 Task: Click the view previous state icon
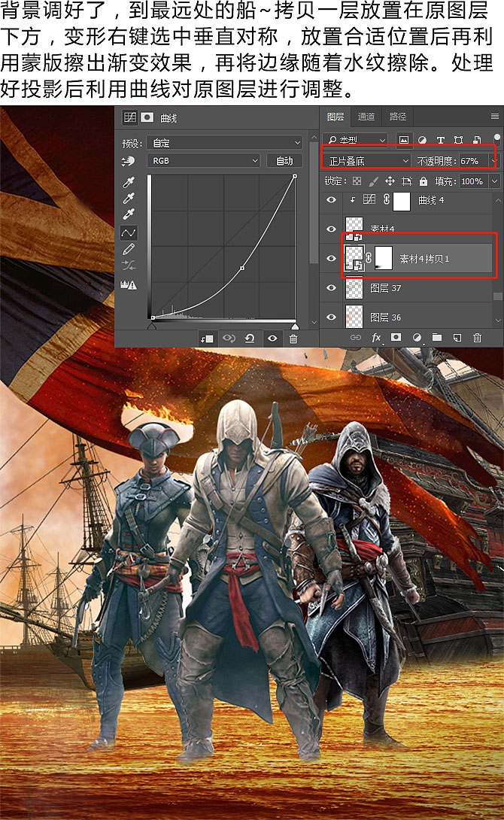(x=229, y=339)
